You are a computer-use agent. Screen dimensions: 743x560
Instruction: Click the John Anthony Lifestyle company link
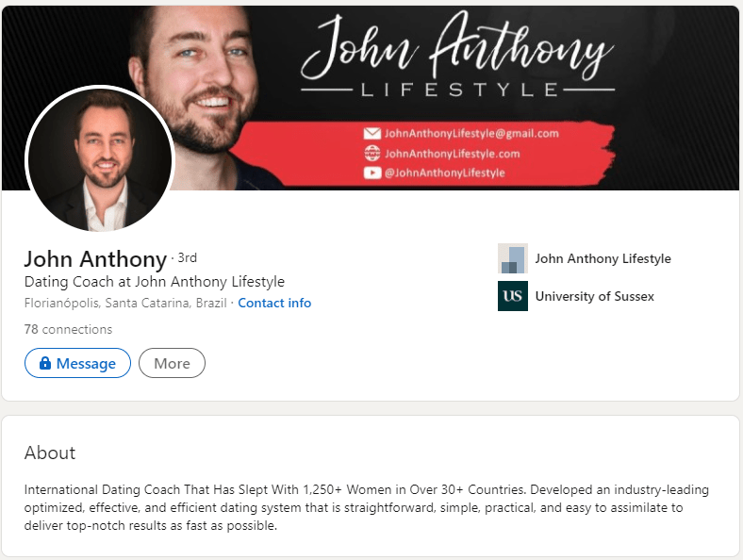coord(603,258)
